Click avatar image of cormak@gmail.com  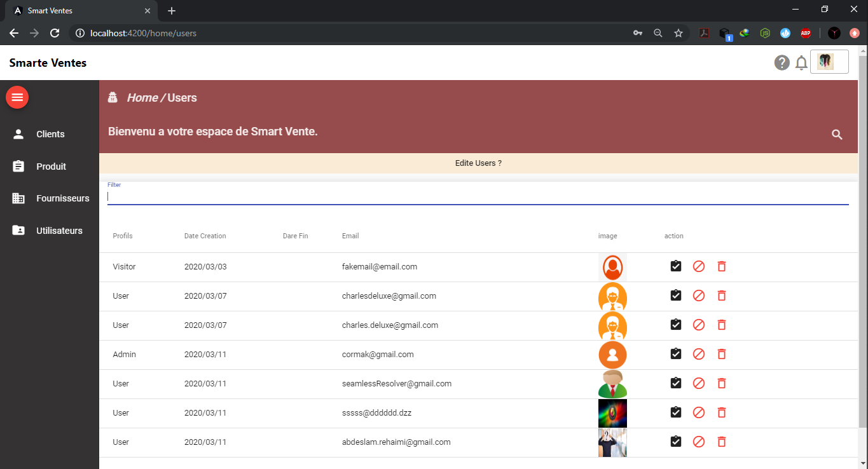tap(612, 355)
